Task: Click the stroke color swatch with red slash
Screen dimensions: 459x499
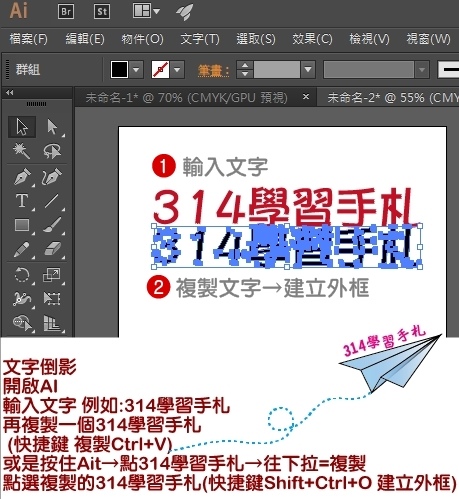Action: pyautogui.click(x=160, y=70)
